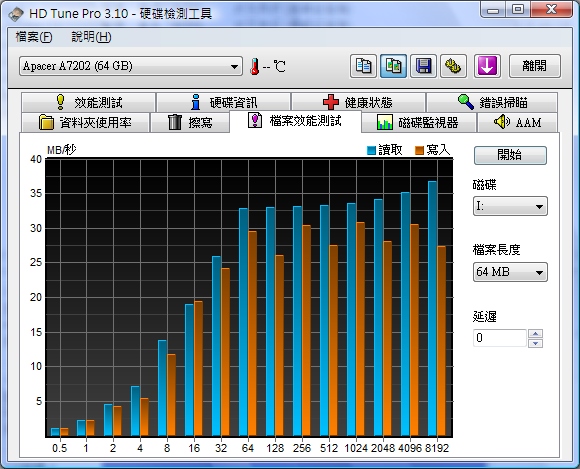Maximize the HD Tune Pro window
Viewport: 580px width, 469px height.
coord(518,10)
